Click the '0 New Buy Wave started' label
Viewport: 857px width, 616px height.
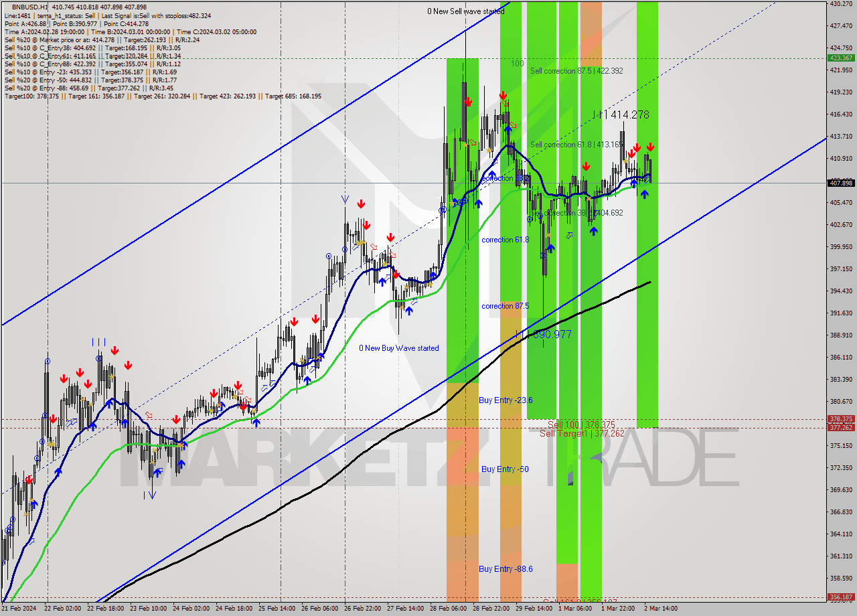[399, 348]
